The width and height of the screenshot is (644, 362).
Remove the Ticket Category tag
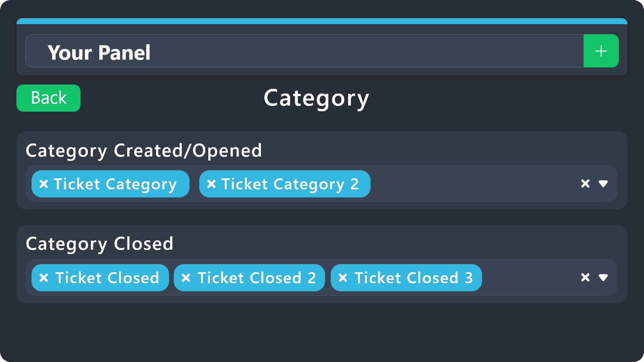44,184
